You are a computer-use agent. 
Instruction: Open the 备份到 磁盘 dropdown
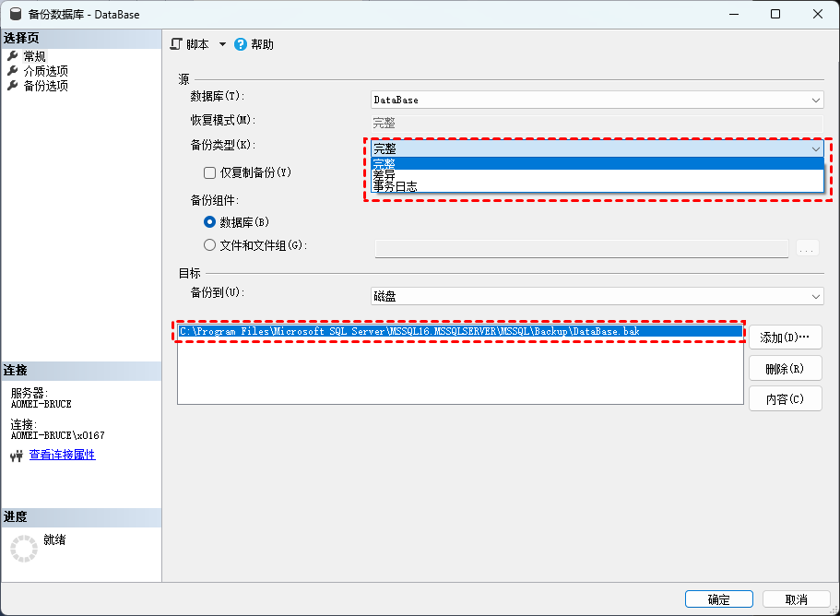597,296
